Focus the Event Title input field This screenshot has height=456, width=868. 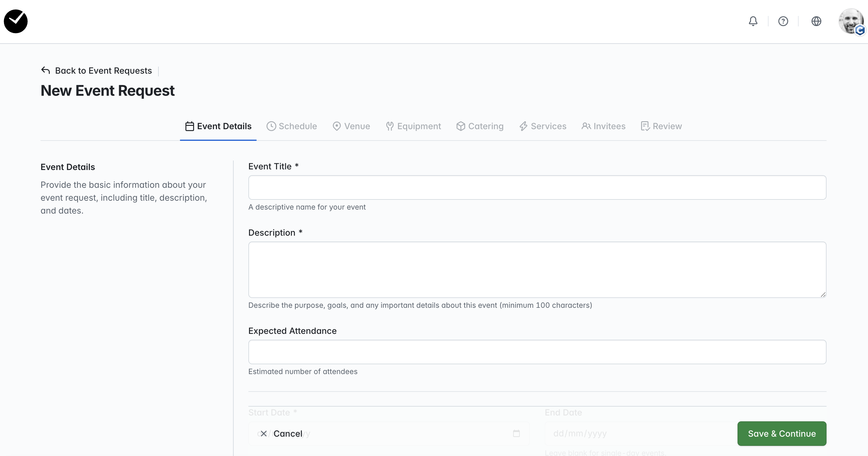point(537,187)
